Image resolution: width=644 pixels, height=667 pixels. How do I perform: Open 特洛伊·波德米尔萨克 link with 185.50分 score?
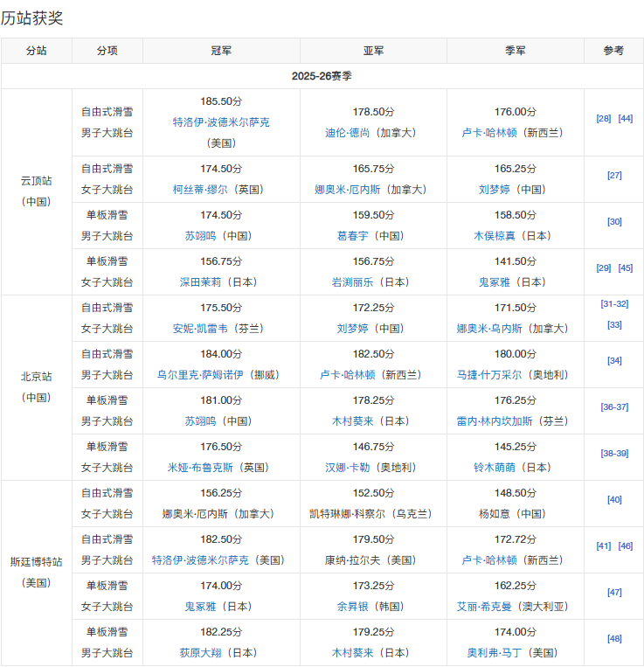[x=221, y=122]
